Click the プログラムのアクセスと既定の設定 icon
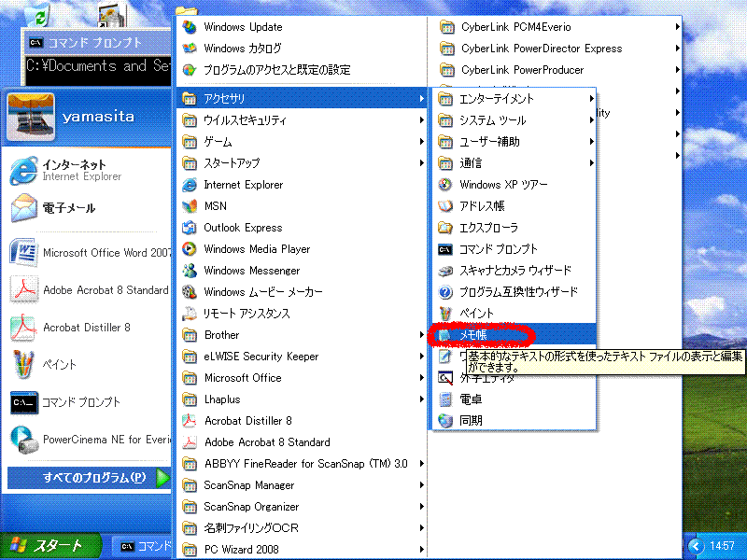The image size is (747, 560). [190, 70]
